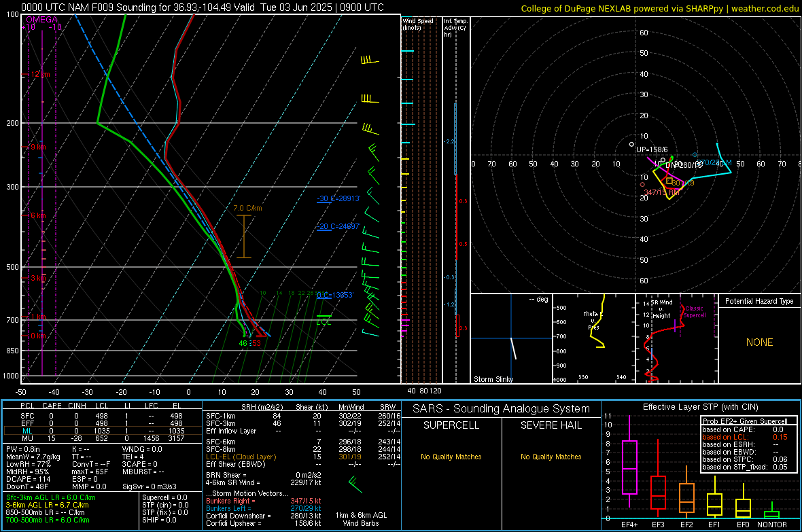The image size is (802, 532).
Task: Click the DCAPE = 114 value
Action: tap(28, 479)
